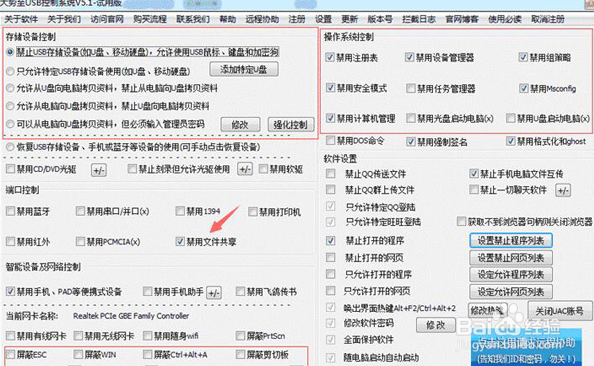
Task: Select 允许从U盘向电脑拷贝资料 radio option
Action: [x=10, y=88]
